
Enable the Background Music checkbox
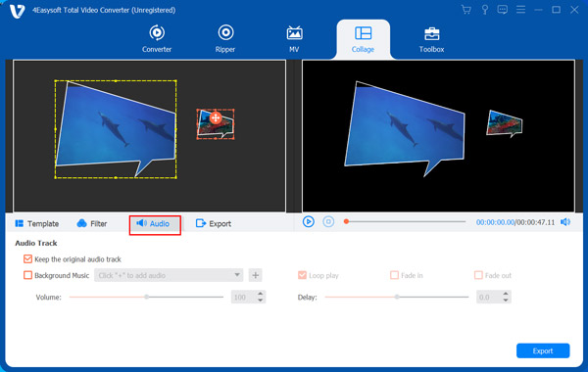27,275
